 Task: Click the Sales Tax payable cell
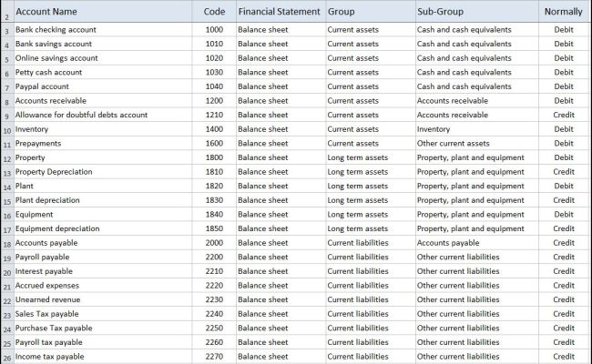pos(103,314)
